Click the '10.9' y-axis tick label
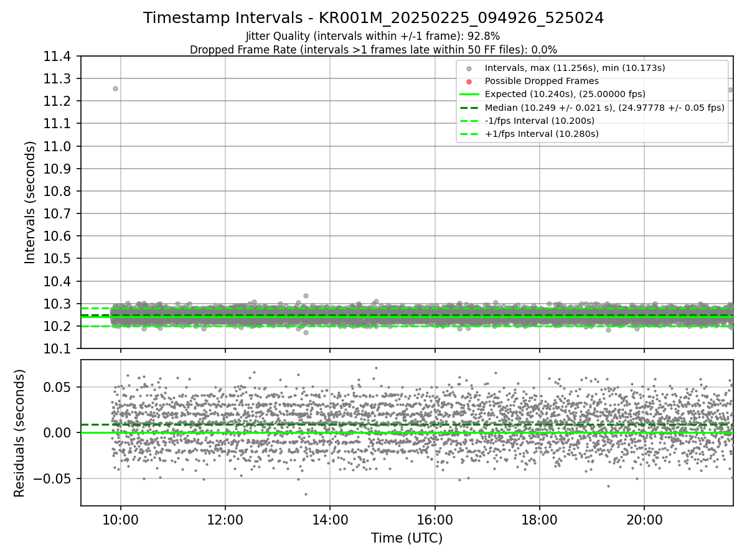This screenshot has width=747, height=560. (x=57, y=169)
